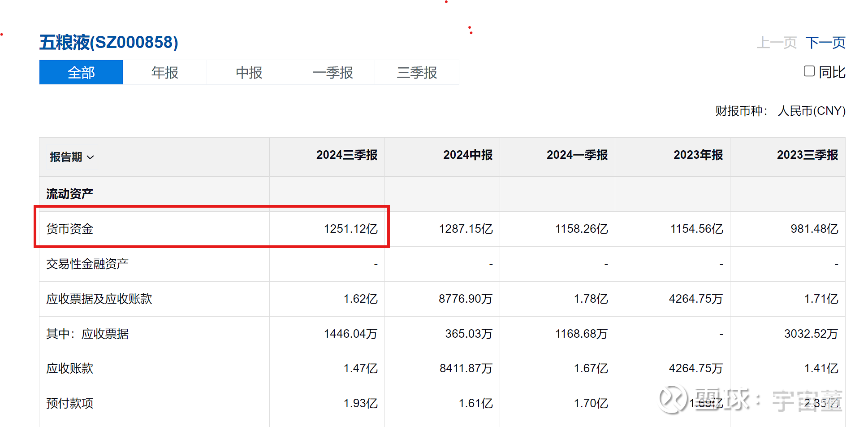Switch to the 全部 tab

(x=81, y=72)
